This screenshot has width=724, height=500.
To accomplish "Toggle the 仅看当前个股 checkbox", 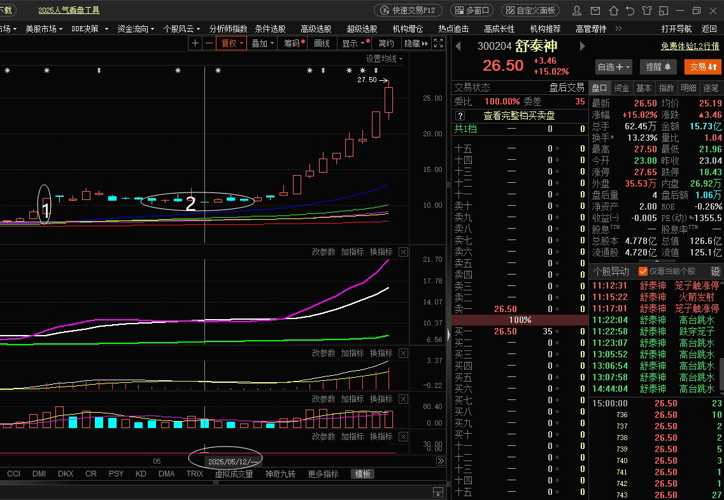I will [643, 271].
